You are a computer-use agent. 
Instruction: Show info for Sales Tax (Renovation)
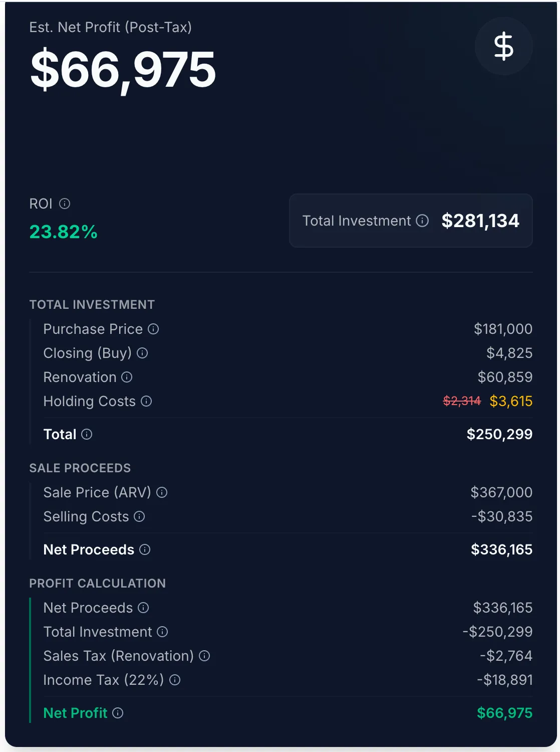(x=204, y=656)
